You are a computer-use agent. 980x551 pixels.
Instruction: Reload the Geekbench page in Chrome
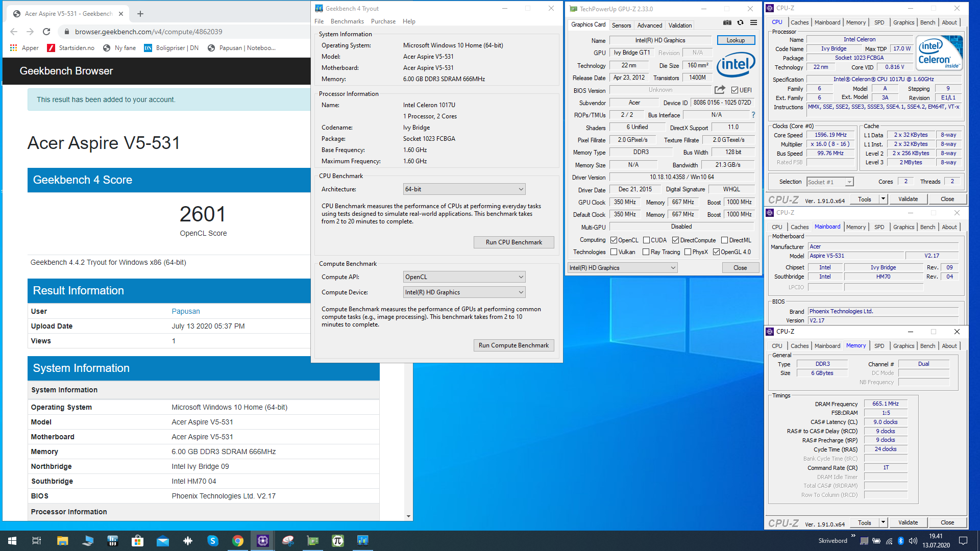pos(46,32)
